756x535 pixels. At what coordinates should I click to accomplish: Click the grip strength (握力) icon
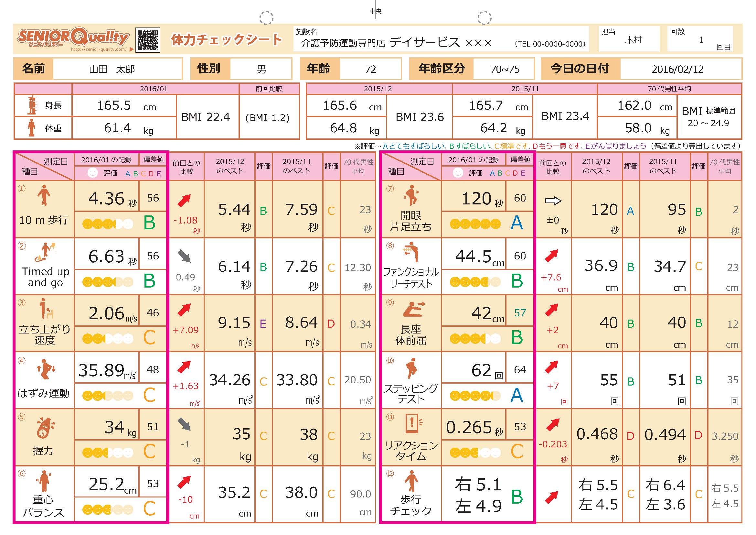pyautogui.click(x=46, y=427)
